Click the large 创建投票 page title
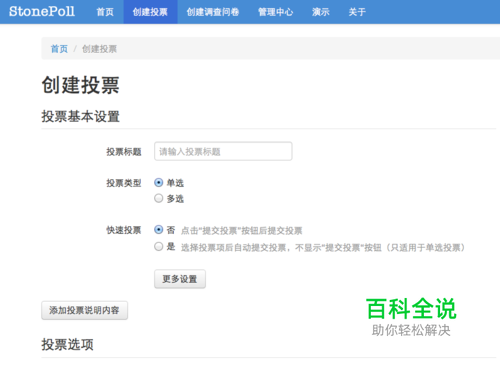The image size is (500, 369). [80, 85]
